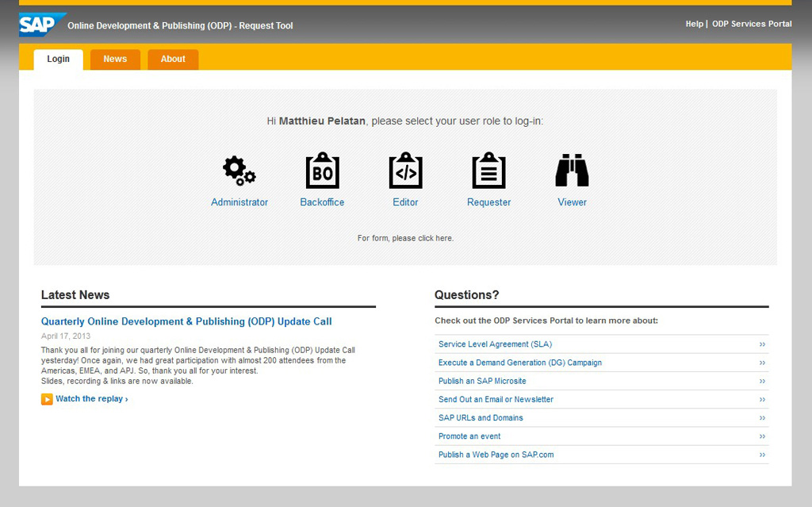Click the 'For form, please click here.' text

(405, 239)
